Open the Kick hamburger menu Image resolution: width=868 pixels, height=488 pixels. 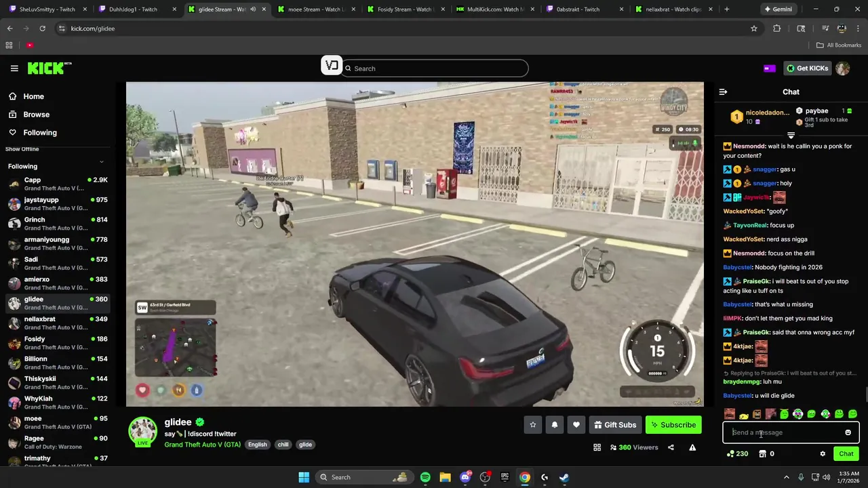tap(14, 68)
